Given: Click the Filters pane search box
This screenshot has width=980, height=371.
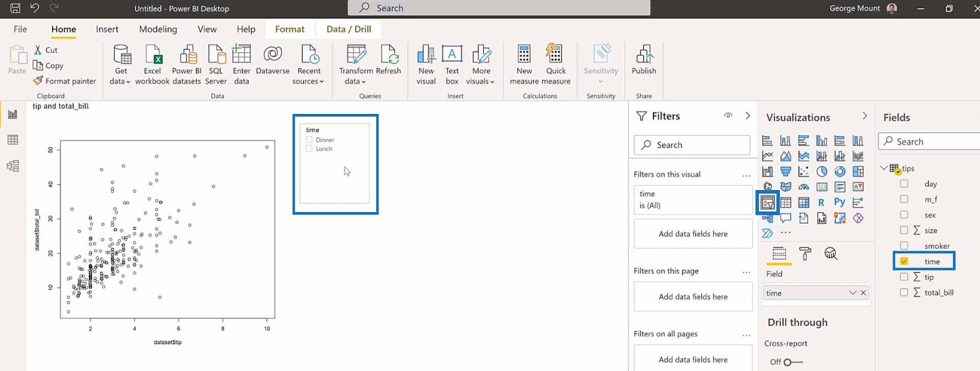Looking at the screenshot, I should click(x=692, y=145).
